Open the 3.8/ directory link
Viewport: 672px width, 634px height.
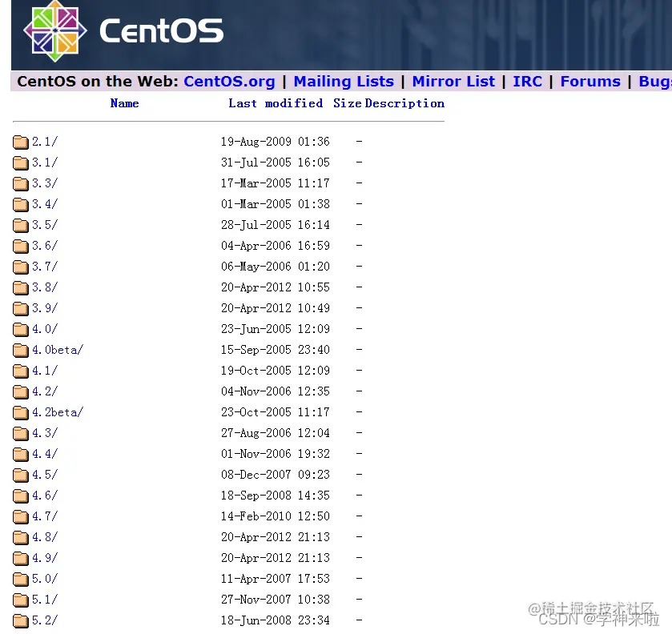pyautogui.click(x=45, y=287)
